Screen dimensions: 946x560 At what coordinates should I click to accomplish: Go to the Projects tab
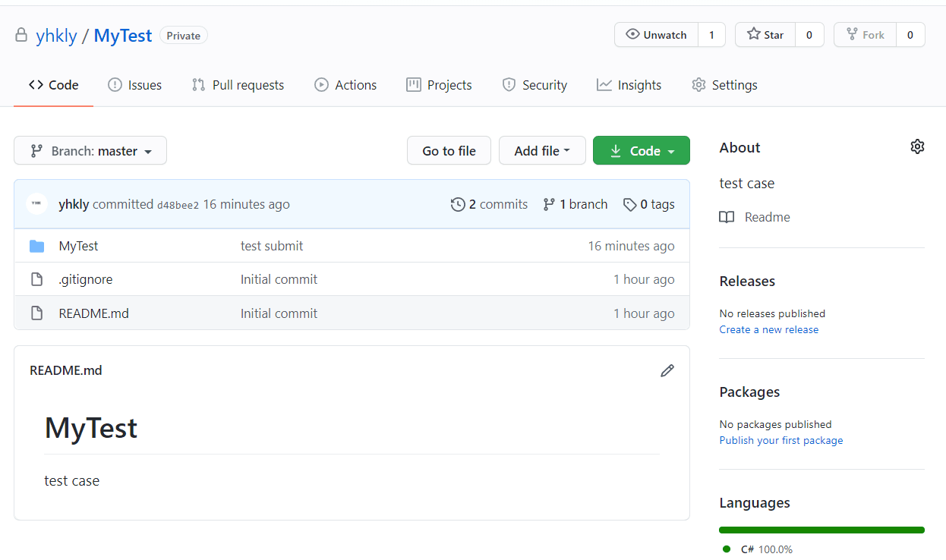(439, 85)
